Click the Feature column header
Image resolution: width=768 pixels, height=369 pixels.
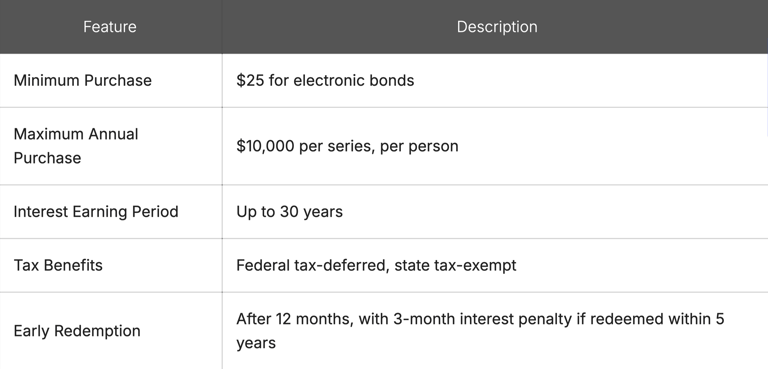(110, 26)
